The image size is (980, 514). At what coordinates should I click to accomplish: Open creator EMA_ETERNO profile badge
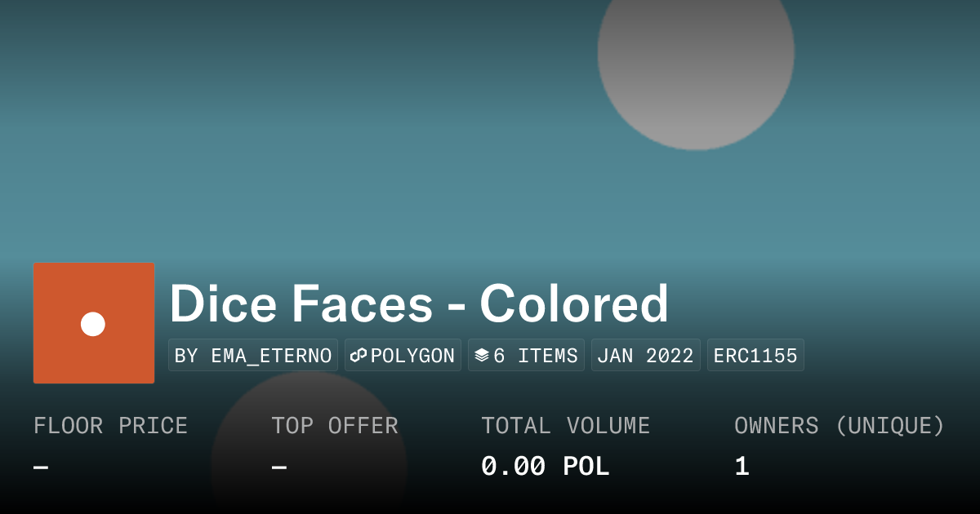tap(253, 356)
